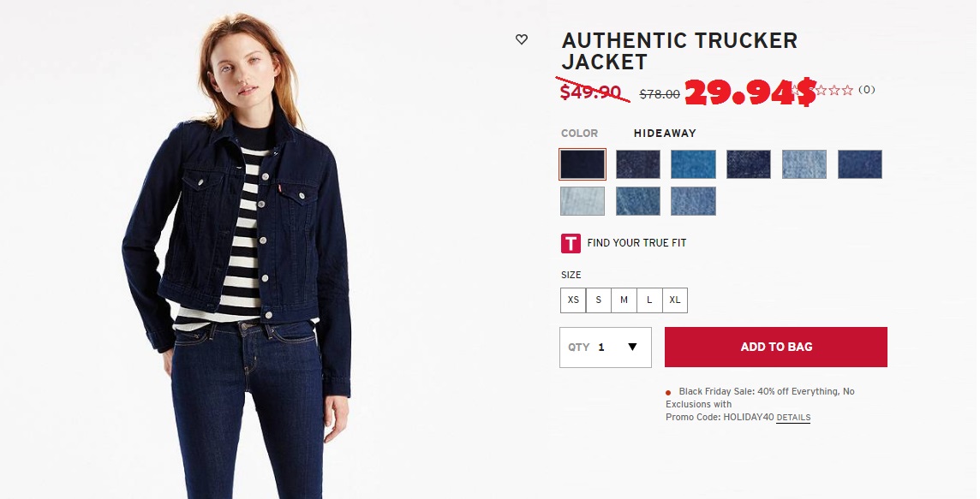Click the Add to Bag button
The width and height of the screenshot is (980, 499).
[776, 348]
